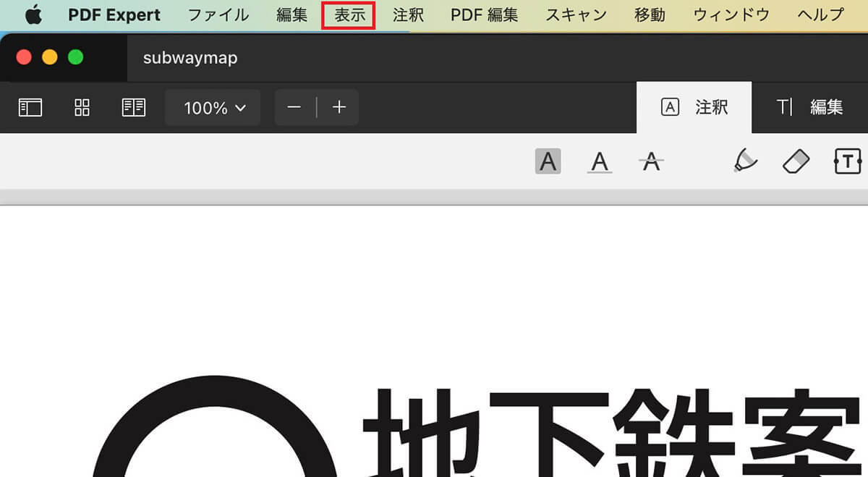The height and width of the screenshot is (477, 868).
Task: Open the Apple menu
Action: pos(33,14)
